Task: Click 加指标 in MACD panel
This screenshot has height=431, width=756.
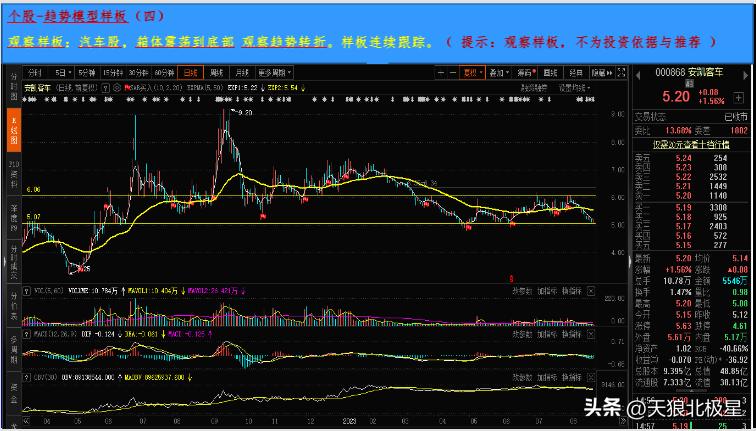Action: coord(548,334)
